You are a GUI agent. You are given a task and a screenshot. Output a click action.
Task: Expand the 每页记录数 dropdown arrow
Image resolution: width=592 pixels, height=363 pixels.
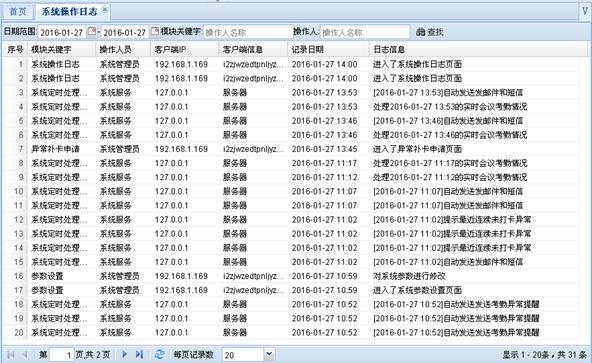tap(268, 354)
